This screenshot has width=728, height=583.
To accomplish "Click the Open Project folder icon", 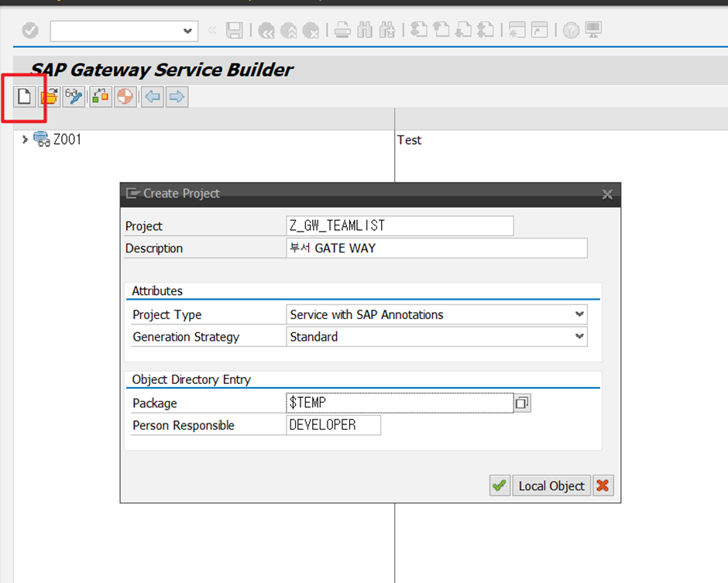I will tap(50, 97).
